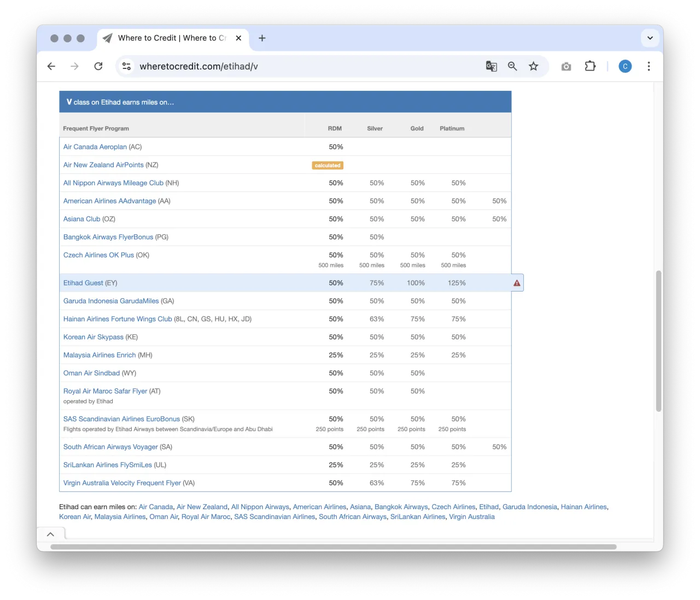Open the Oman Air Sindbad link

click(x=91, y=373)
